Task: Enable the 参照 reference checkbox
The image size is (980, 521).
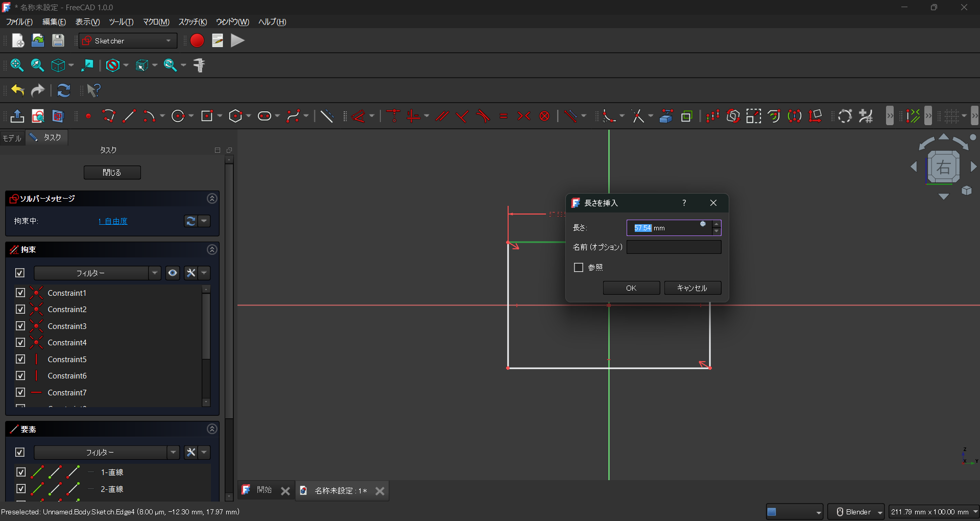Action: click(x=579, y=268)
